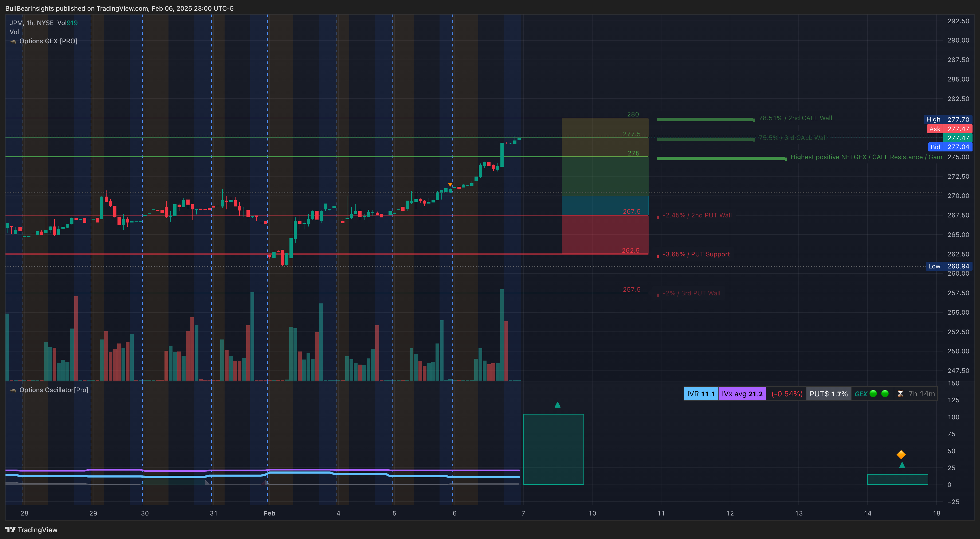Click the '75.5% / 3rd CALL Wall' label

click(x=793, y=138)
